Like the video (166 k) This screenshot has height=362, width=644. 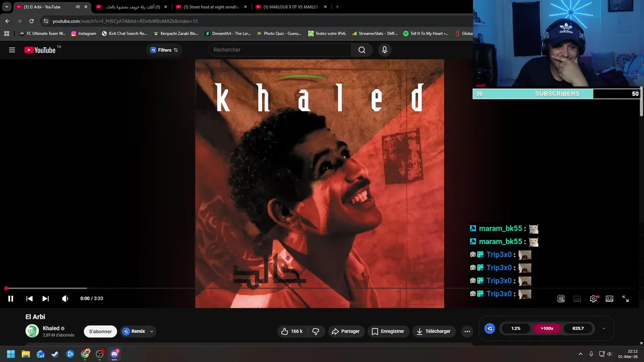(292, 331)
